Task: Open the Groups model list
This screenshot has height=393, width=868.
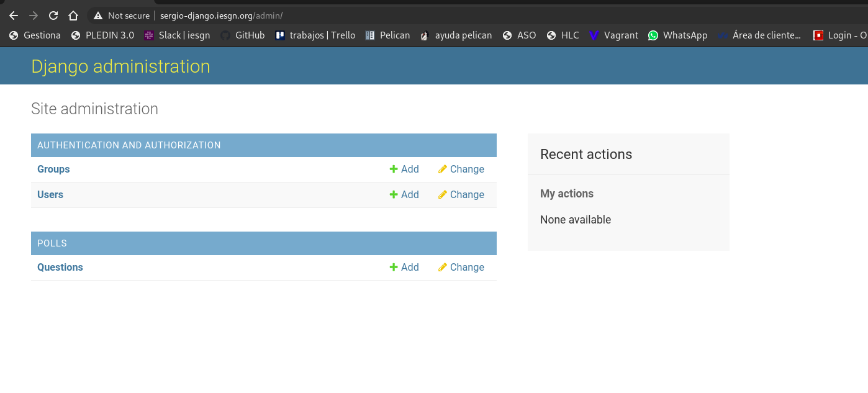Action: point(53,169)
